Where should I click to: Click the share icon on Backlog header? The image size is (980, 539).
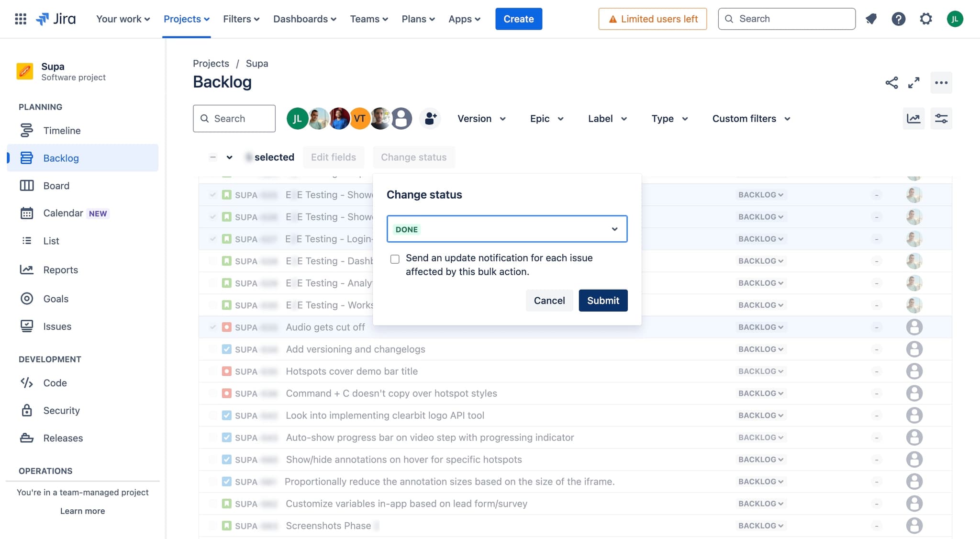pos(891,83)
